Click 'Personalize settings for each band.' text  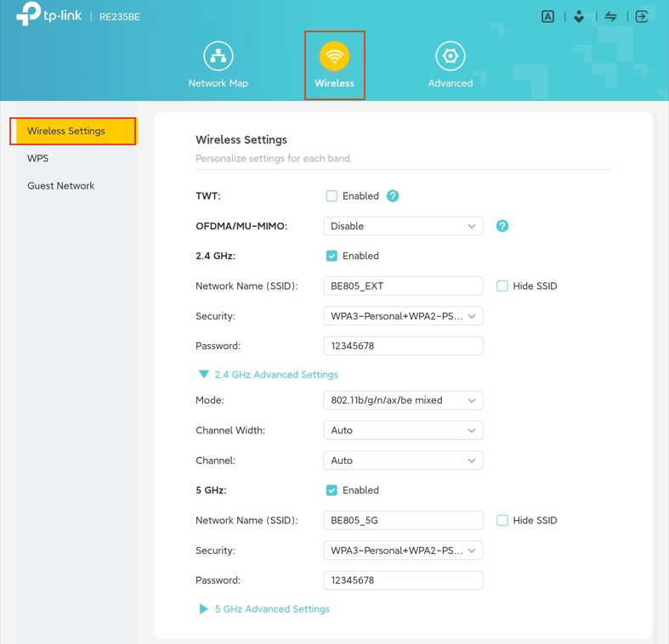click(274, 158)
